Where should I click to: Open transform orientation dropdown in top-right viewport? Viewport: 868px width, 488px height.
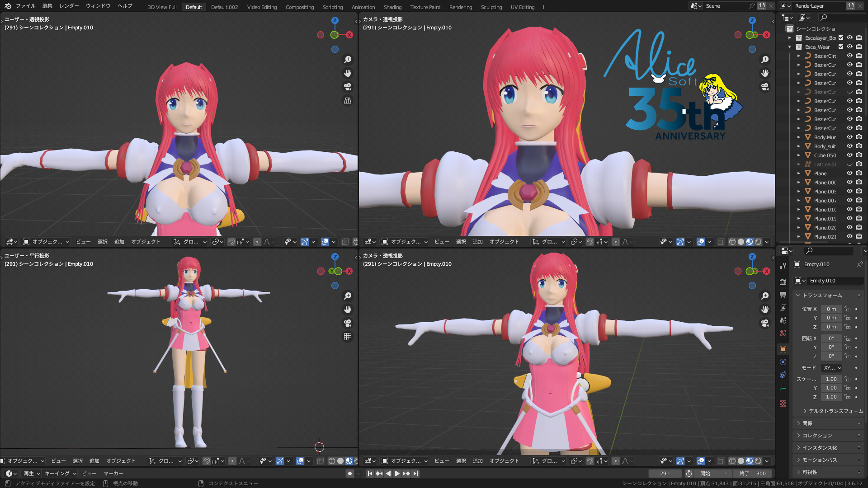(x=549, y=242)
